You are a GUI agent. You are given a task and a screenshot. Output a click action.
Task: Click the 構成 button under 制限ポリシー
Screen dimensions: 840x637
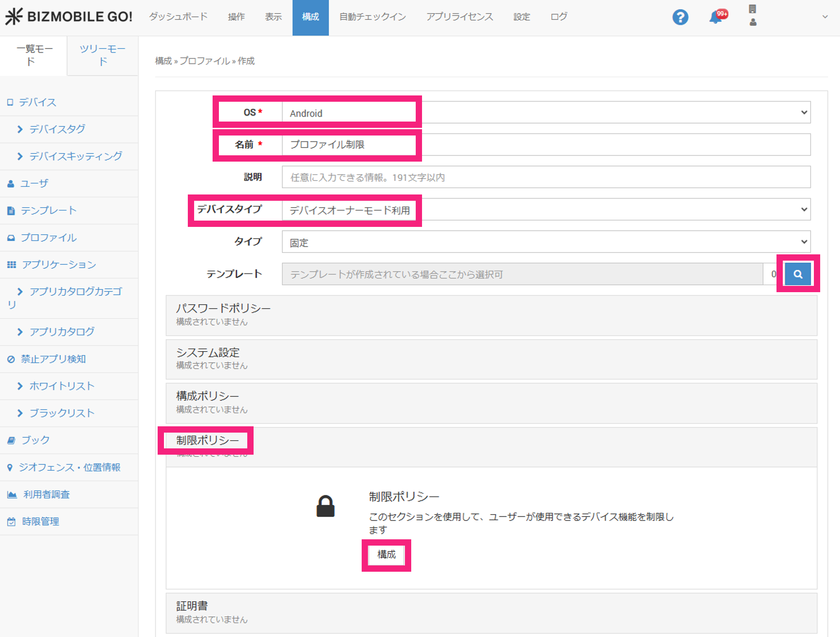coord(386,555)
